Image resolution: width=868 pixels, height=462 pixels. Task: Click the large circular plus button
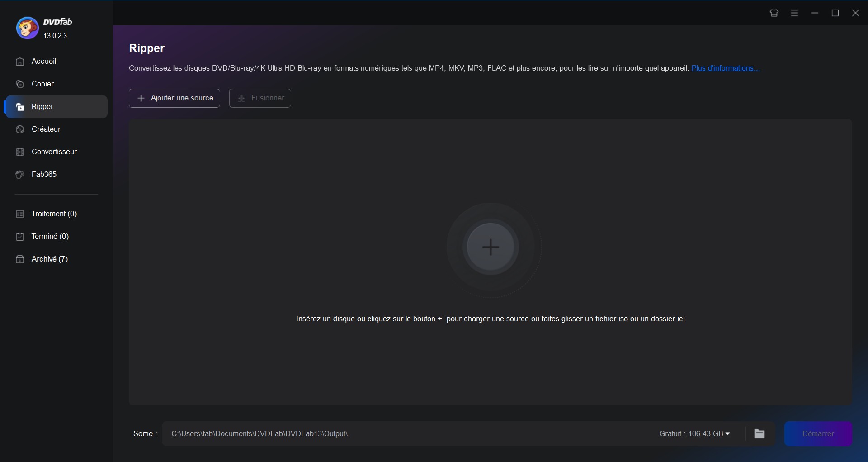pyautogui.click(x=491, y=247)
